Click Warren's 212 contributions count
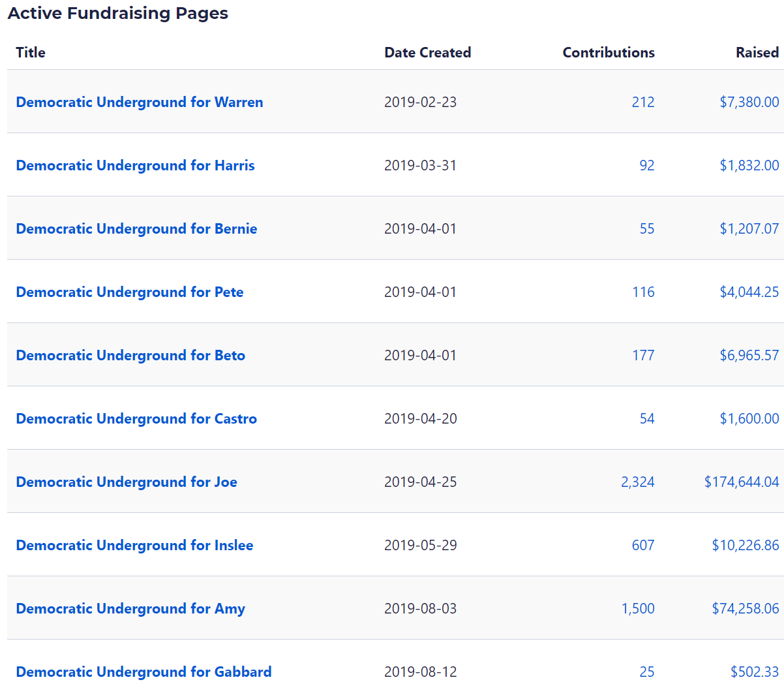The image size is (784, 699). (642, 102)
